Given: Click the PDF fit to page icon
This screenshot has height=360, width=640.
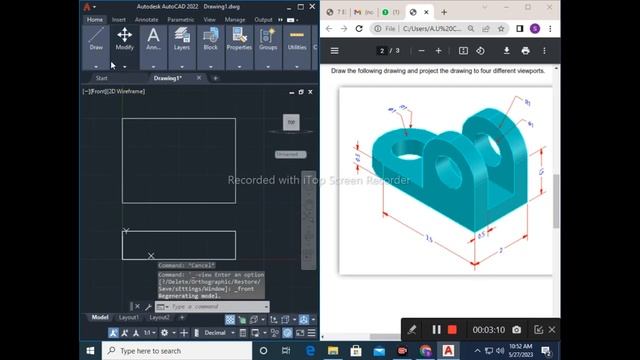Looking at the screenshot, I should tap(463, 51).
